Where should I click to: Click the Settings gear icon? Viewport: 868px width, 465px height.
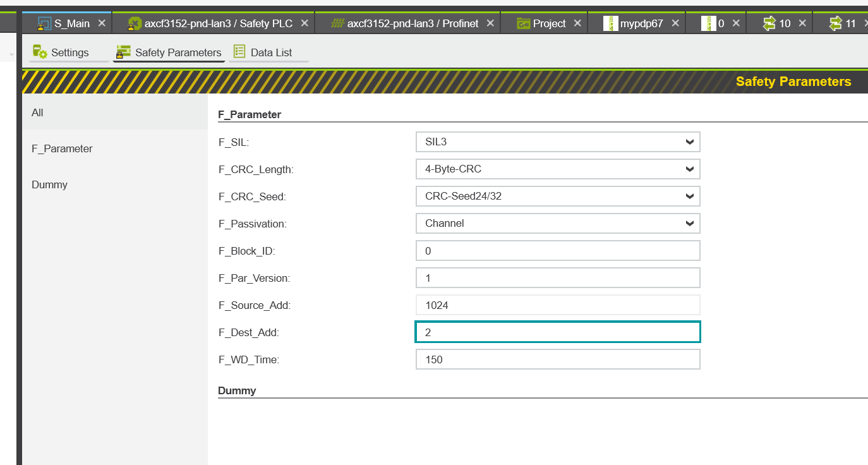[40, 52]
